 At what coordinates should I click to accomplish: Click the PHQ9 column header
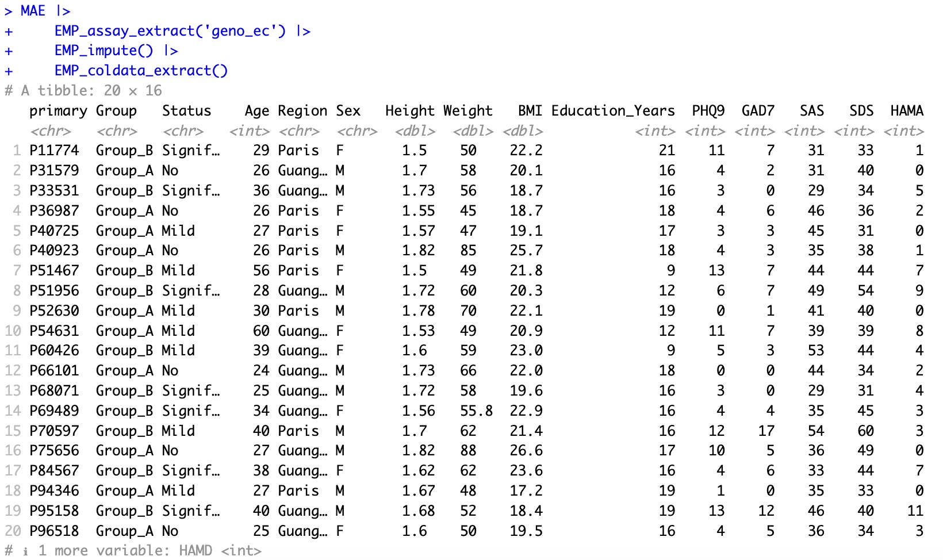pyautogui.click(x=708, y=110)
